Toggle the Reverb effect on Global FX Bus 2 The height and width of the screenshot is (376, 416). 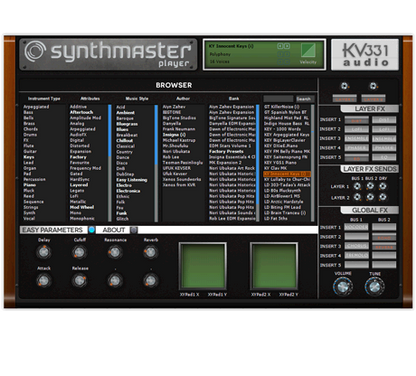384,246
